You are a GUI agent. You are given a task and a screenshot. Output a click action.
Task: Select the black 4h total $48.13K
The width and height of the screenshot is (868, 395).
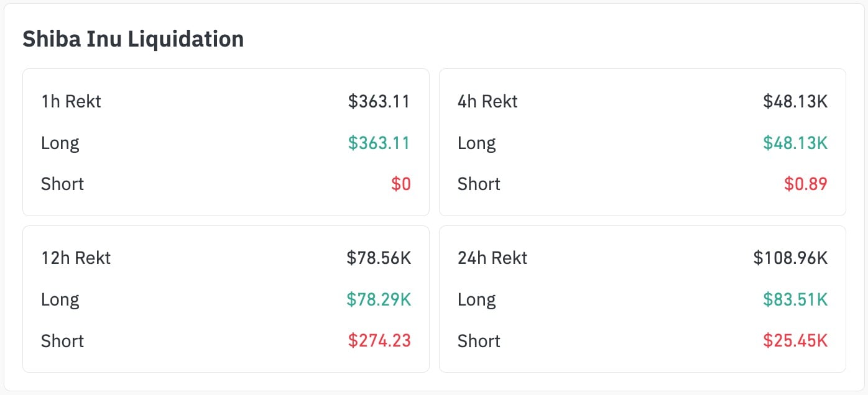(x=795, y=102)
